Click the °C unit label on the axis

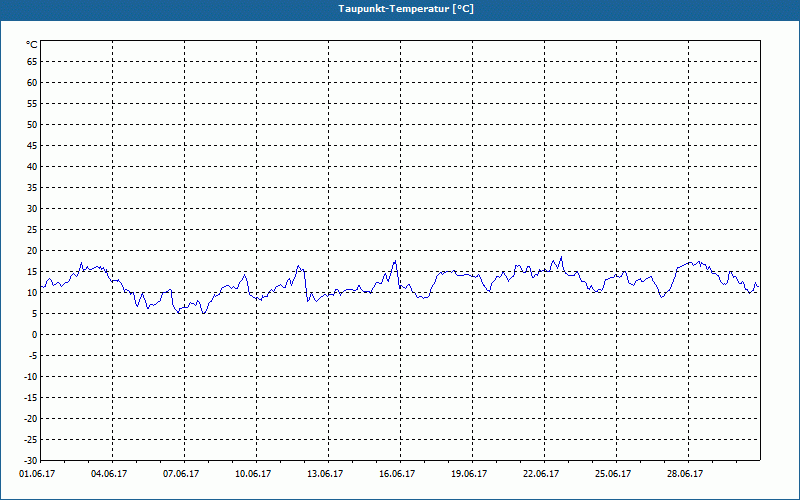tap(32, 45)
